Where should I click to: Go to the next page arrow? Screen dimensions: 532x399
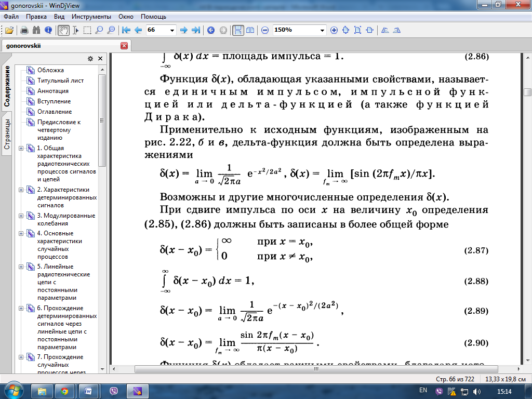183,30
